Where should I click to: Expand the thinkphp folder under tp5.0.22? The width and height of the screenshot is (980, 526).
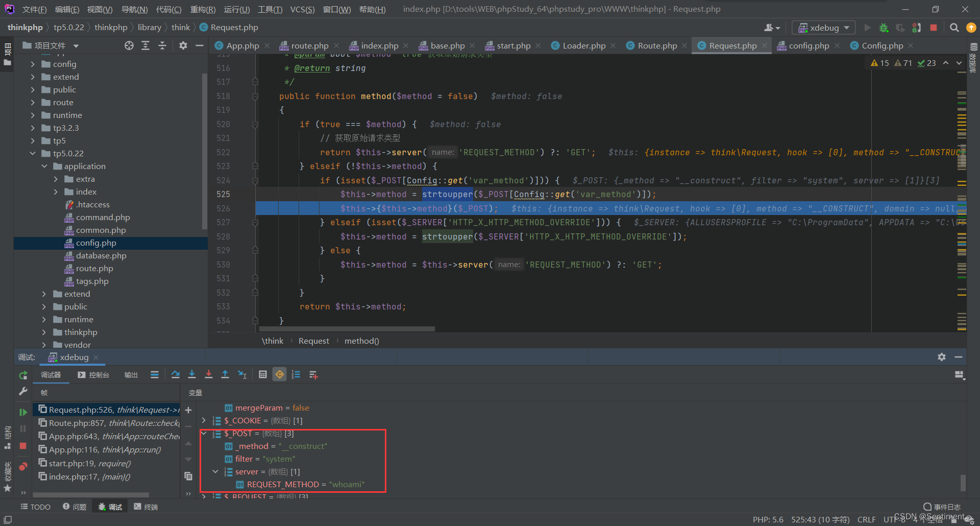click(x=44, y=332)
